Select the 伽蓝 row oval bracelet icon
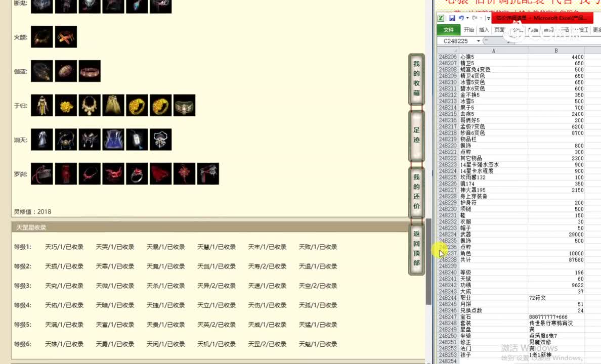Screen dimensions: 601x364 (66, 71)
